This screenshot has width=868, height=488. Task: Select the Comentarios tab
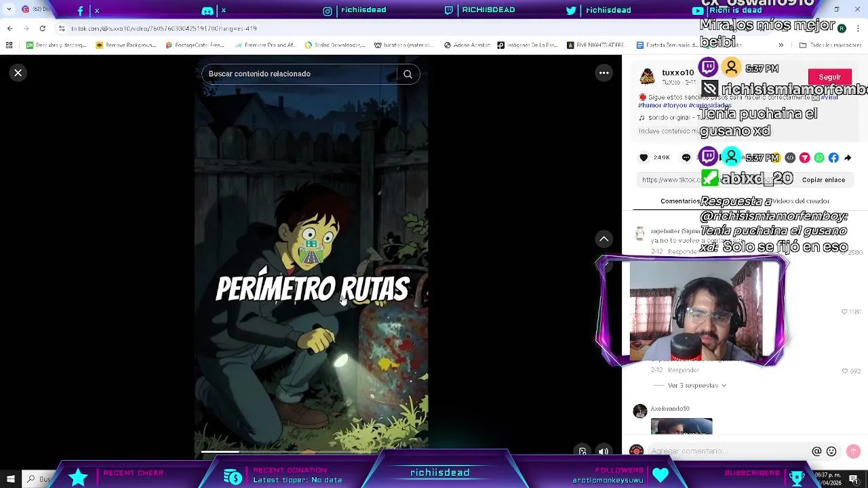[x=679, y=201]
